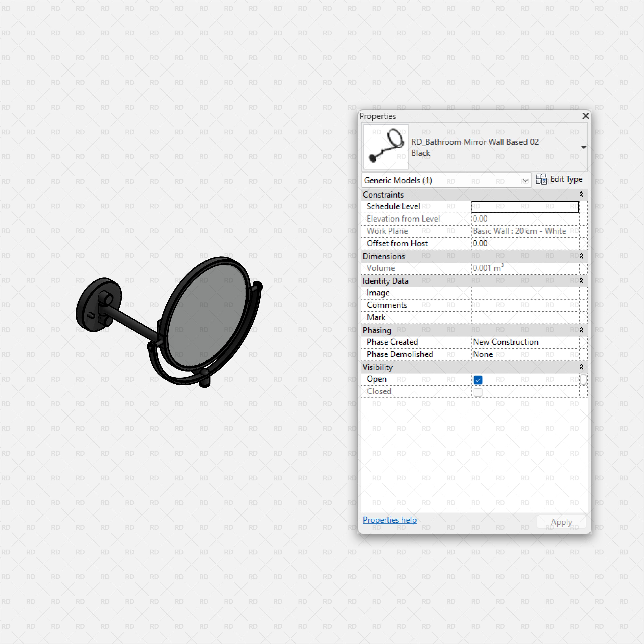Collapse the Identity Data section

point(581,281)
